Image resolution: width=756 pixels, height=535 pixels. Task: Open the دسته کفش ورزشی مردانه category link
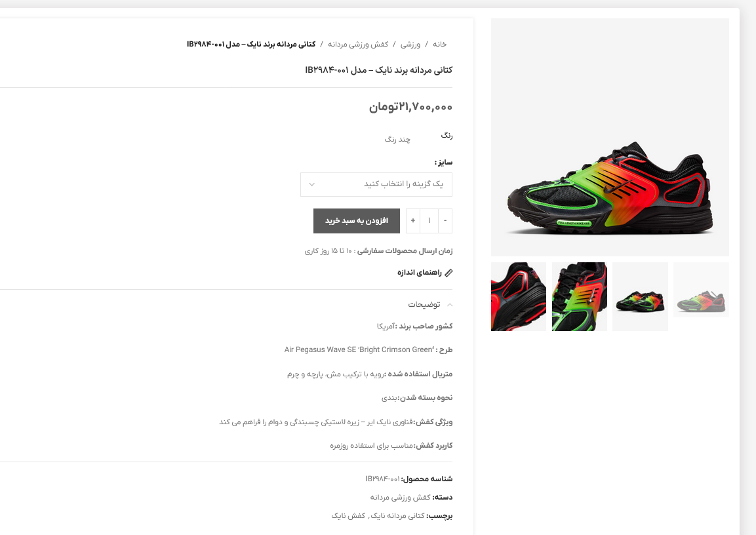pyautogui.click(x=400, y=498)
